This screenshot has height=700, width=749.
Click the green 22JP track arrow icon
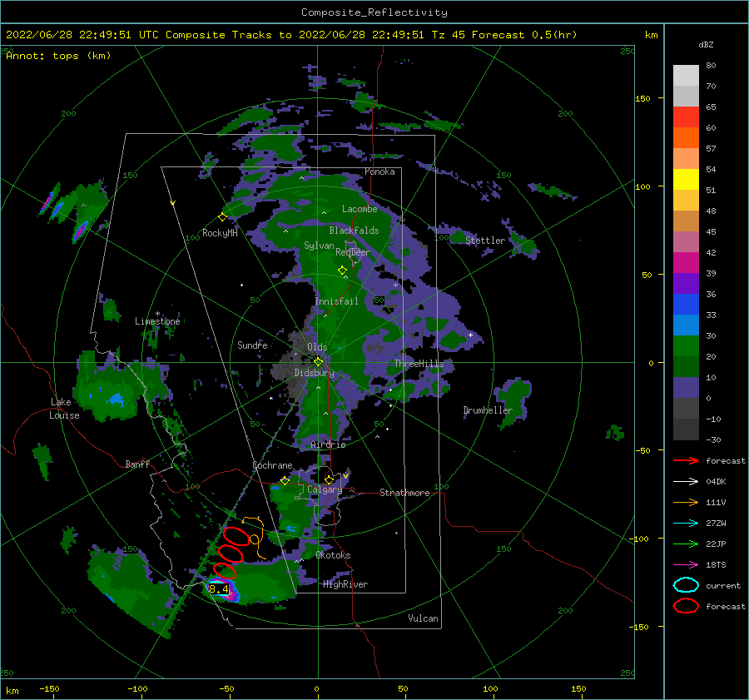tap(686, 544)
